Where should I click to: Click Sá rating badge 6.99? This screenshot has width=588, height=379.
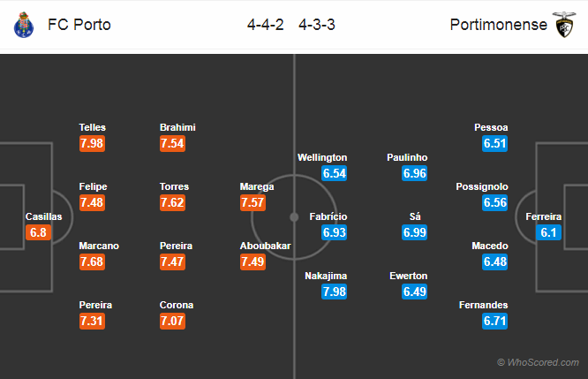click(x=414, y=232)
